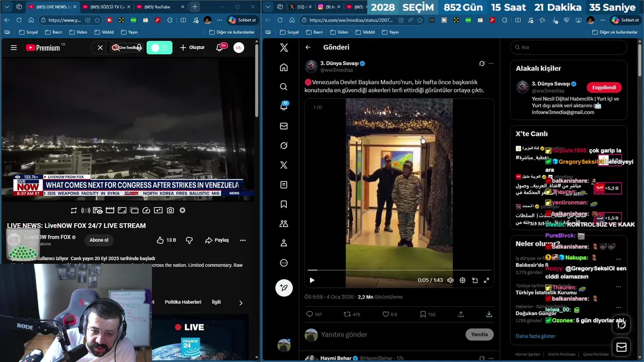Compose new post with feather button
Image resolution: width=644 pixels, height=362 pixels.
284,288
